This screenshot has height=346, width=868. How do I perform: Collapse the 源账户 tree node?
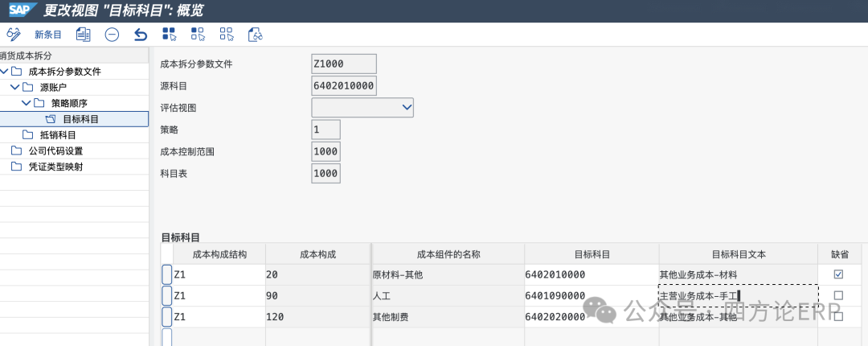[x=15, y=87]
